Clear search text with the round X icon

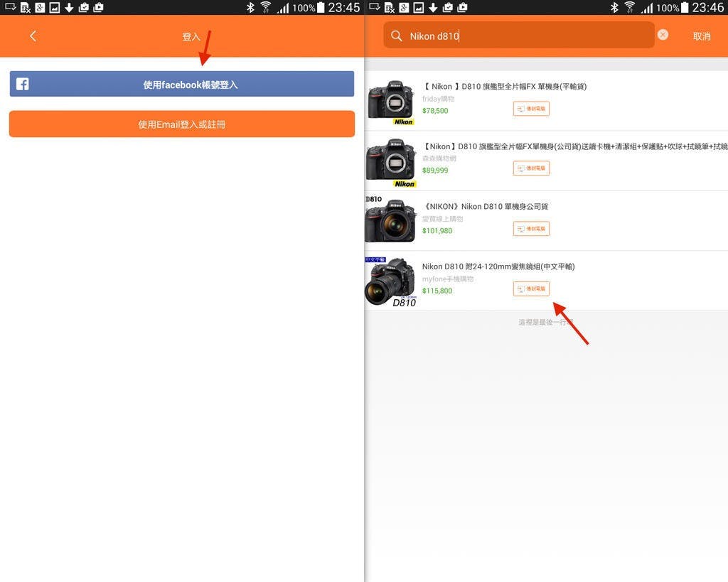(663, 35)
